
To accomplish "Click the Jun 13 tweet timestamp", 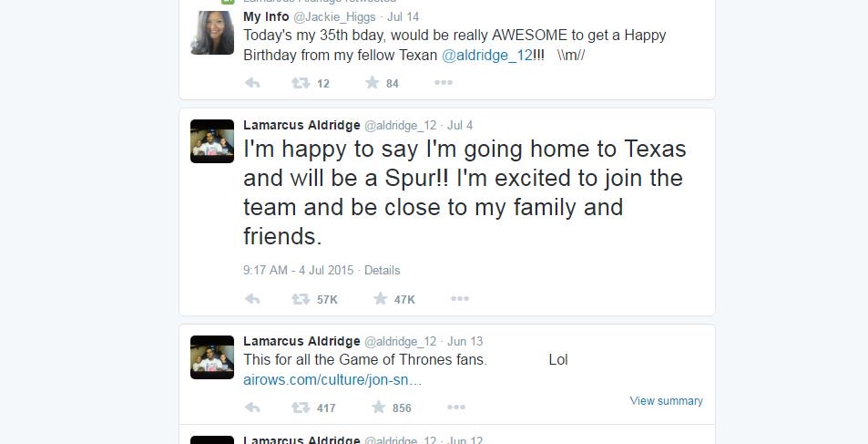I will (465, 342).
